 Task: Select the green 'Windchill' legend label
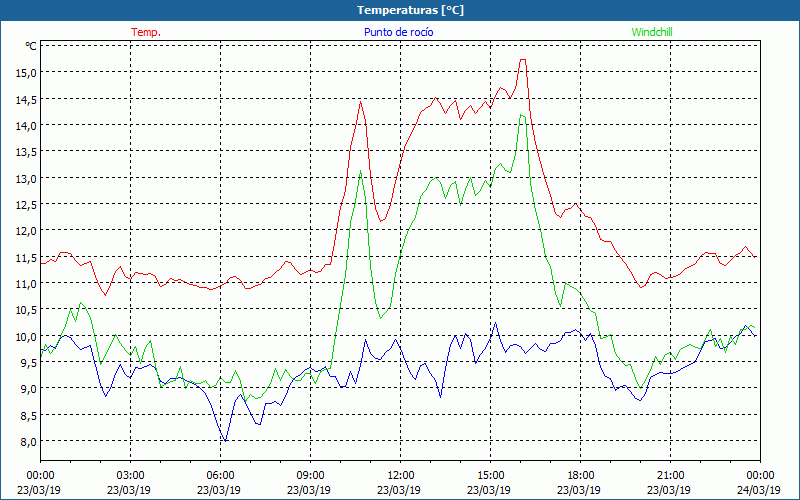click(x=652, y=32)
